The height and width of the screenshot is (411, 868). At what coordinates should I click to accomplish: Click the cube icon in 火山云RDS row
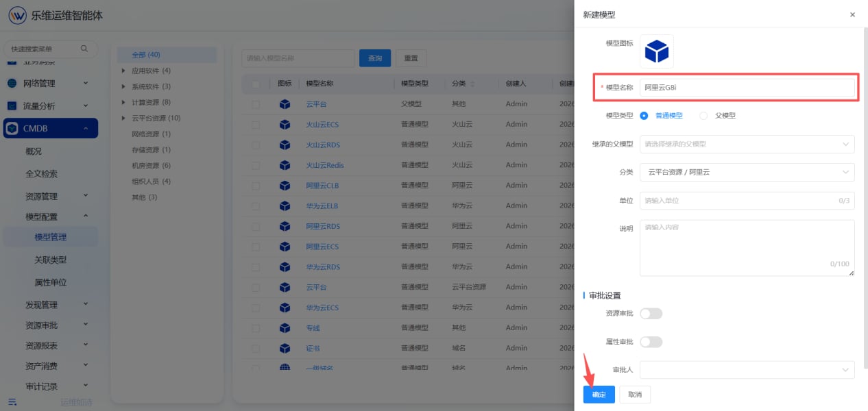coord(285,145)
